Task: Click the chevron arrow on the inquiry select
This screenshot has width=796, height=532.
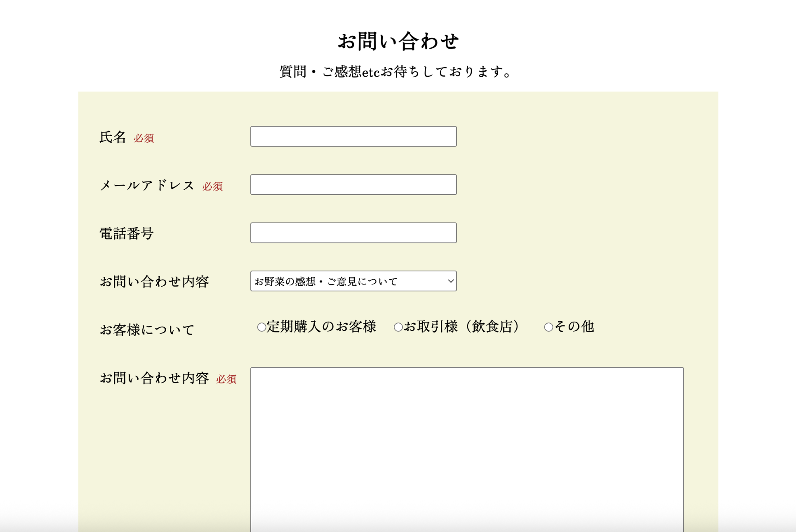Action: point(450,281)
